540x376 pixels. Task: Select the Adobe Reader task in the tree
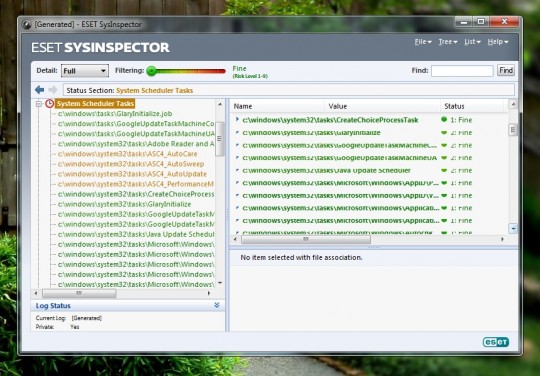[136, 144]
